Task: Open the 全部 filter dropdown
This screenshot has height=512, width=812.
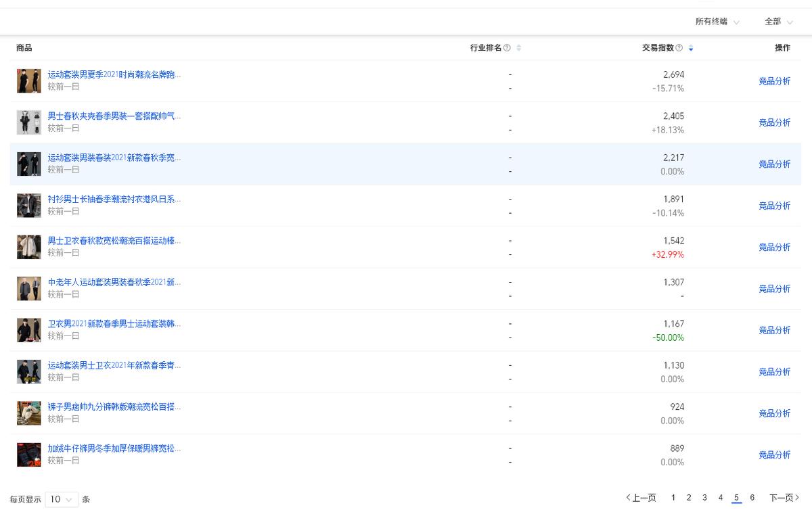Action: [778, 22]
